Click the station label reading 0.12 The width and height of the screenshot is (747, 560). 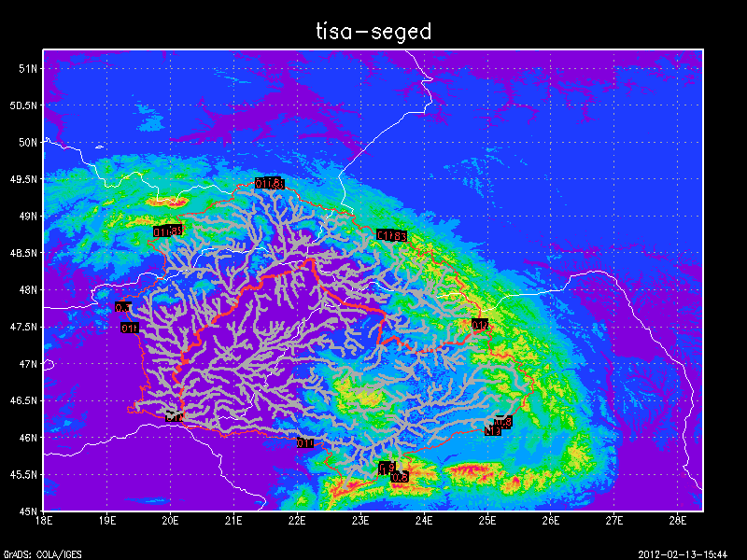click(x=480, y=325)
